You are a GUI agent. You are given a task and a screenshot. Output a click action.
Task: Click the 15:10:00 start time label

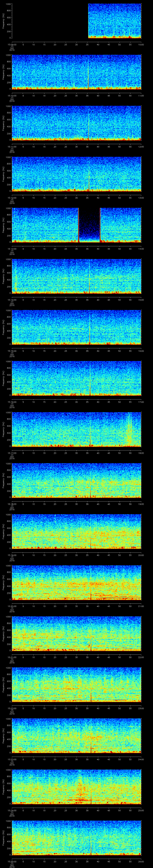tap(12, 96)
